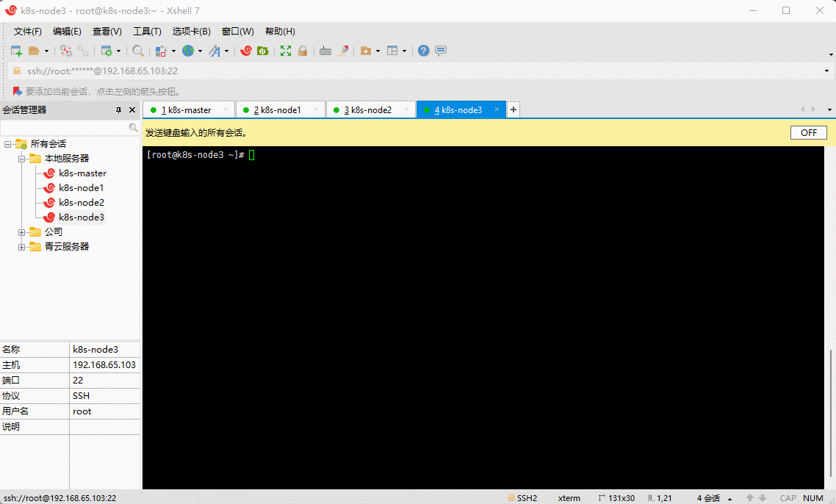Close the session manager panel
The image size is (836, 504).
click(132, 110)
